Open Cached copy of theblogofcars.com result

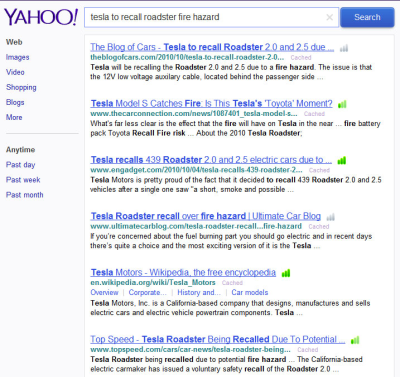(x=301, y=57)
